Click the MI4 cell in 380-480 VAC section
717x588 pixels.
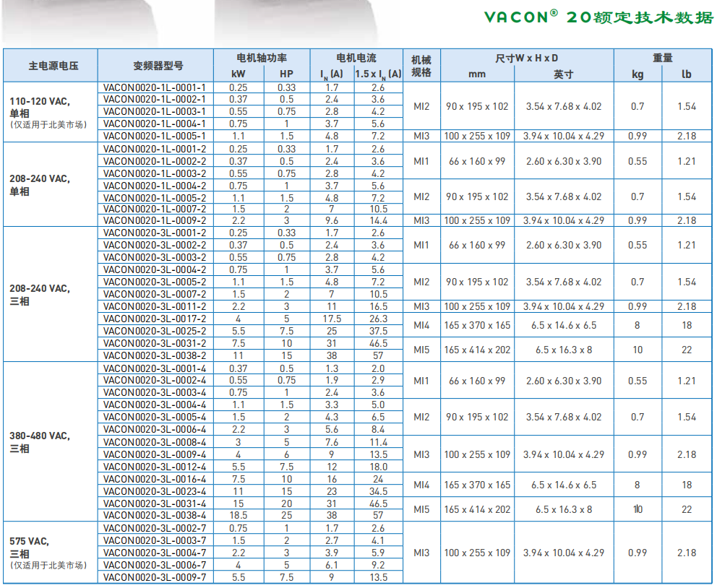pos(421,485)
